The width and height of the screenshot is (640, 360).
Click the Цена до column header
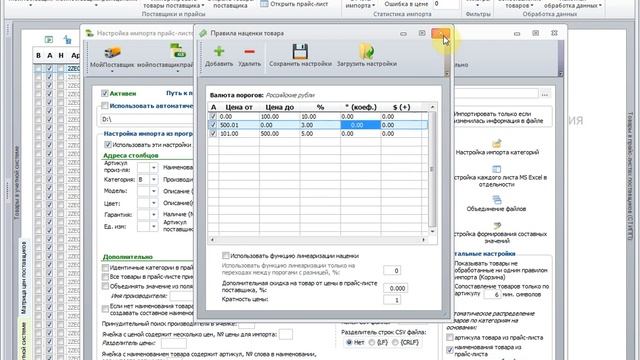(x=280, y=107)
